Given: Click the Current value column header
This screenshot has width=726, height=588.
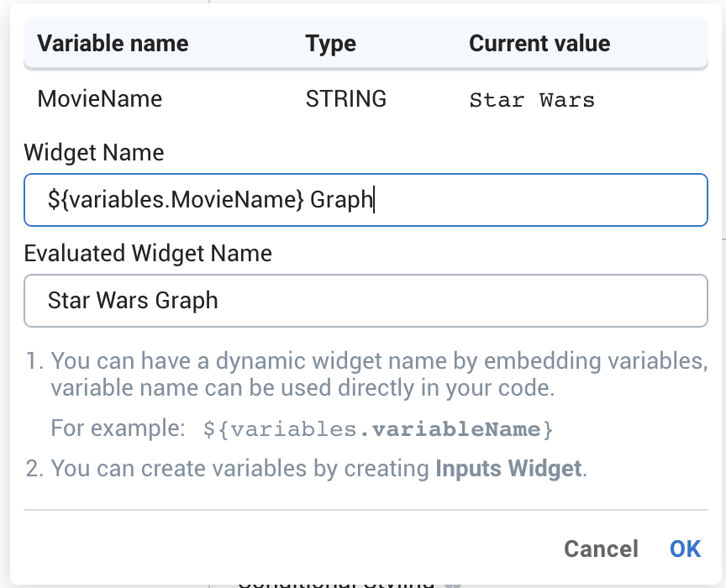Looking at the screenshot, I should [x=539, y=43].
